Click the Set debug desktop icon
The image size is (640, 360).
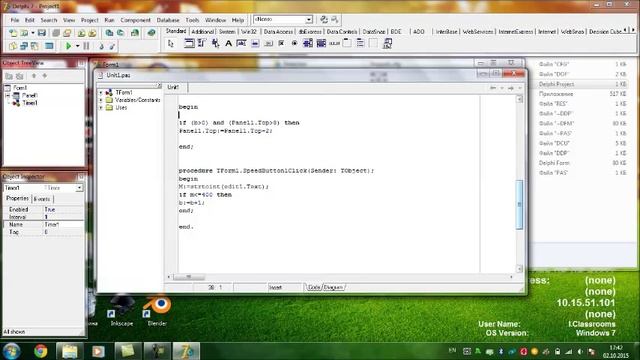pos(334,19)
